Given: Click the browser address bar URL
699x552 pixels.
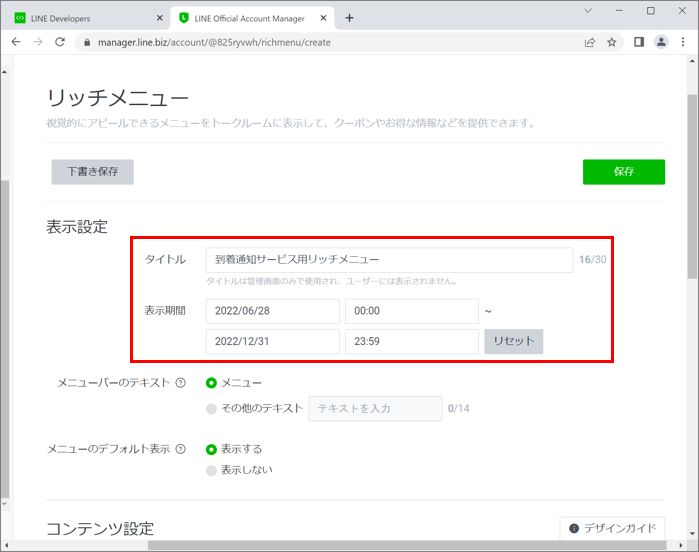Looking at the screenshot, I should click(x=214, y=42).
